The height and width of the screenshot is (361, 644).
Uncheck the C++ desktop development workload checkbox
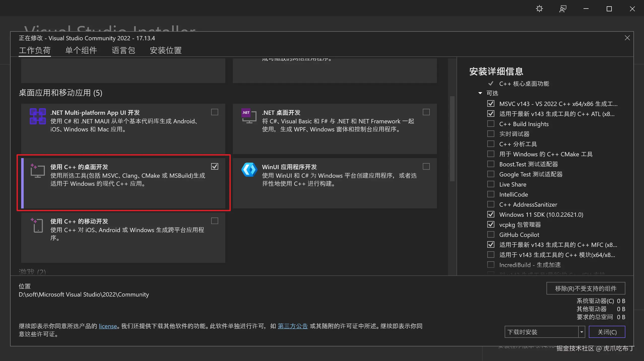pos(214,166)
